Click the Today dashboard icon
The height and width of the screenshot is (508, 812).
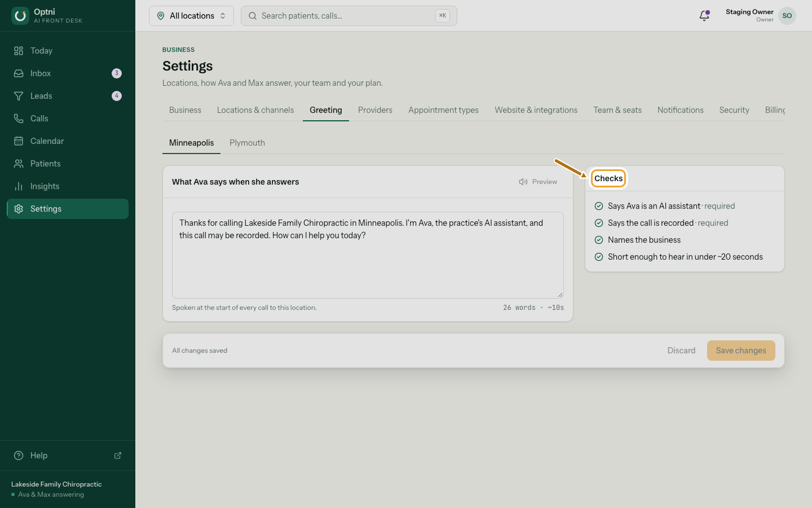point(19,51)
